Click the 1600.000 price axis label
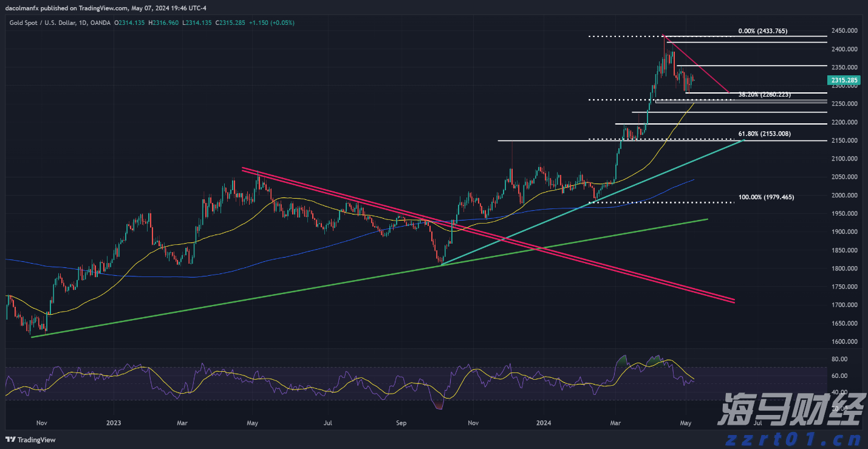 click(x=844, y=342)
